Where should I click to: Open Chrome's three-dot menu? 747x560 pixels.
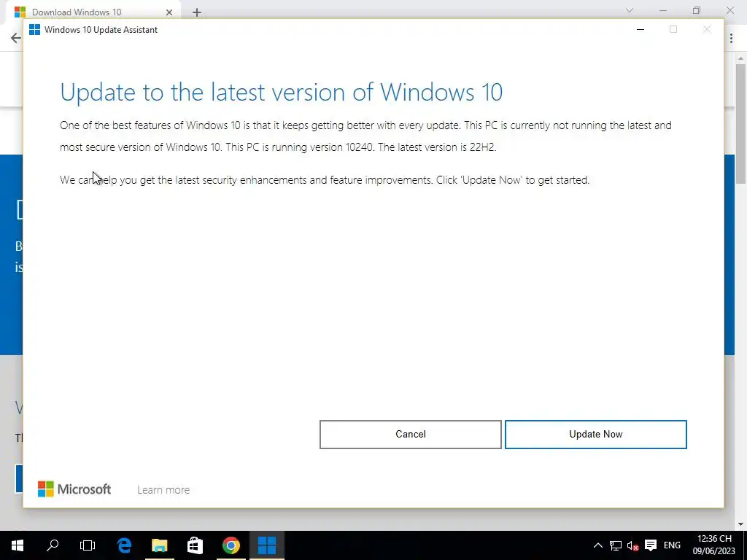tap(731, 39)
